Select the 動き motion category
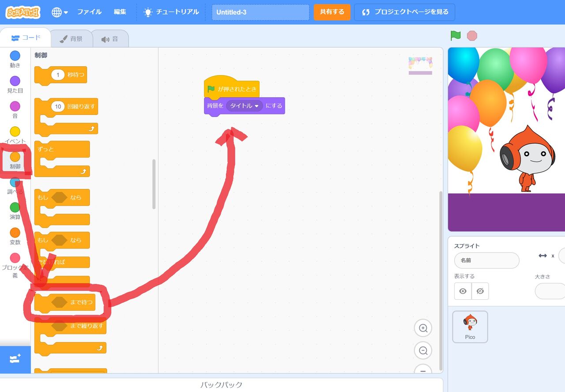The width and height of the screenshot is (565, 392). [x=15, y=60]
